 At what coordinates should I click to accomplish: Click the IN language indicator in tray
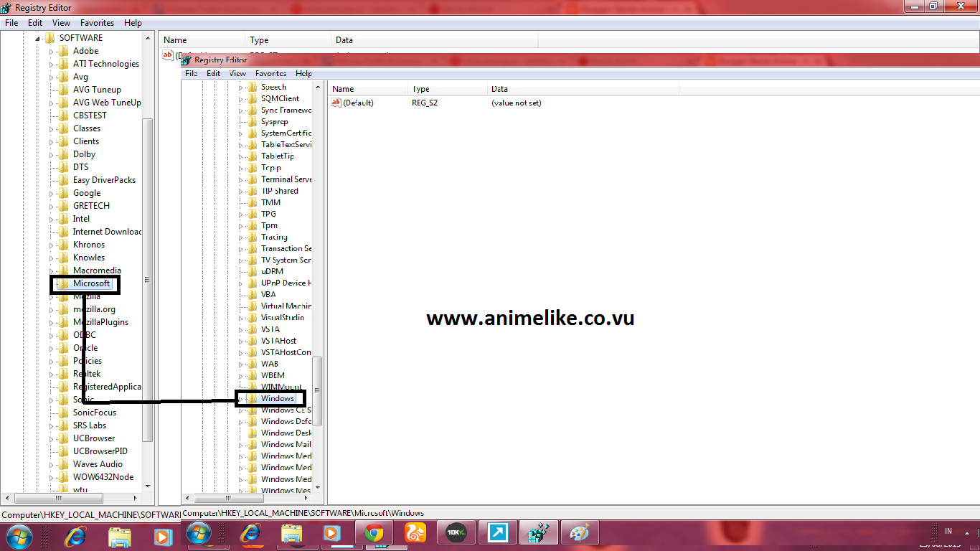[x=948, y=531]
